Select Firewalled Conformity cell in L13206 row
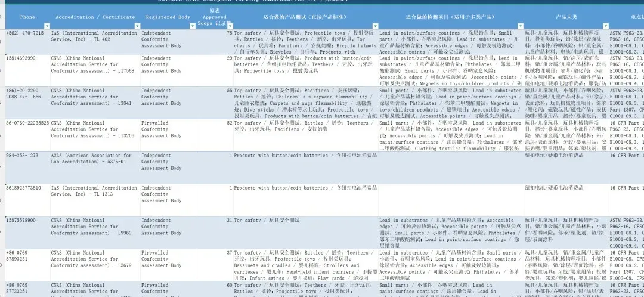Viewport: 644px width, 297px height. (x=168, y=135)
